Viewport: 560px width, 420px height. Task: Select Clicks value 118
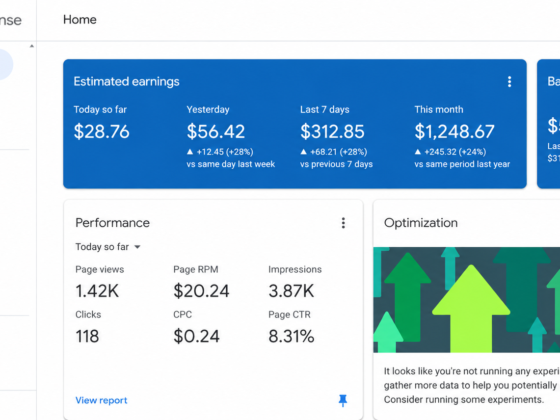pyautogui.click(x=87, y=336)
